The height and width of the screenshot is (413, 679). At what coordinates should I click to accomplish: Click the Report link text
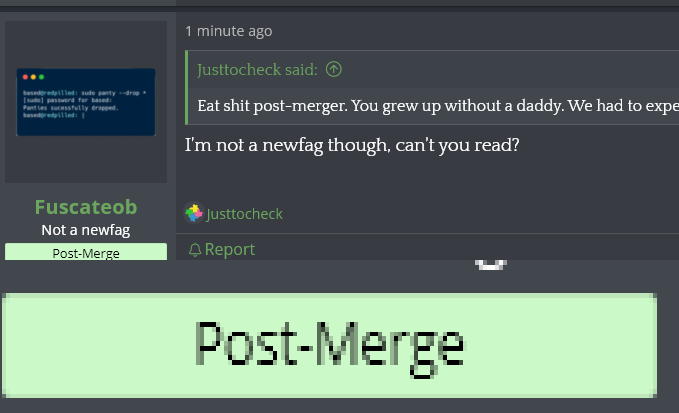tap(230, 249)
